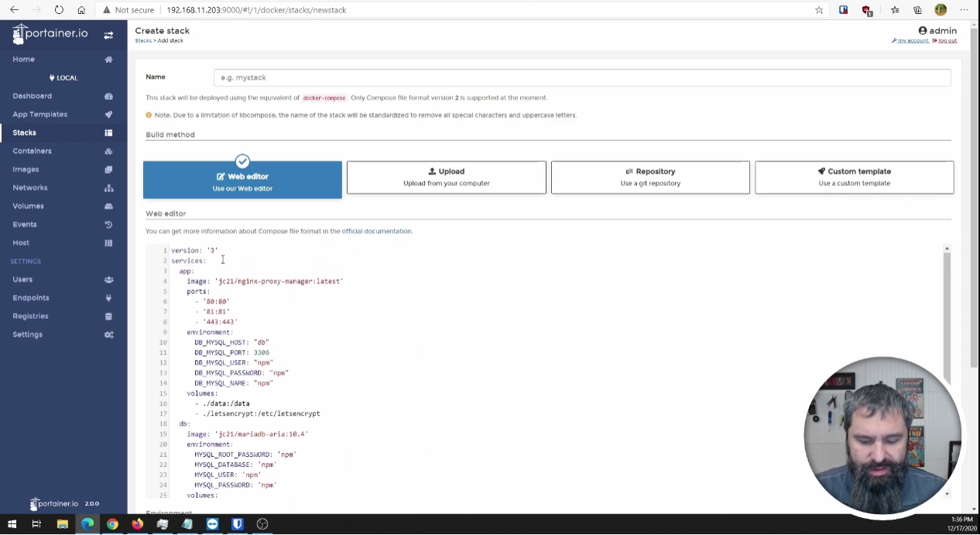Click browser back arrow

coord(14,10)
